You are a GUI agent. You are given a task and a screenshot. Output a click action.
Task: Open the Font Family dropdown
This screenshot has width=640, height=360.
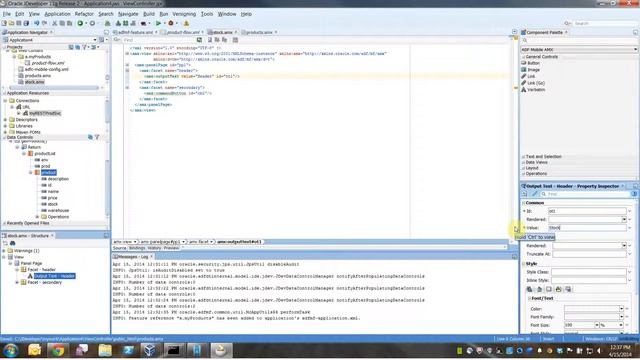[621, 317]
